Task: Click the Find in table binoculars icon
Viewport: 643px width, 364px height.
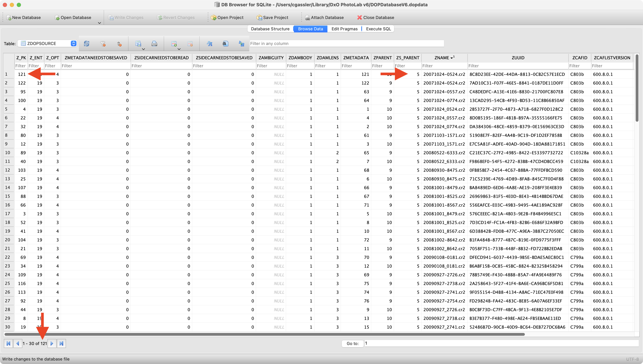Action: 225,44
